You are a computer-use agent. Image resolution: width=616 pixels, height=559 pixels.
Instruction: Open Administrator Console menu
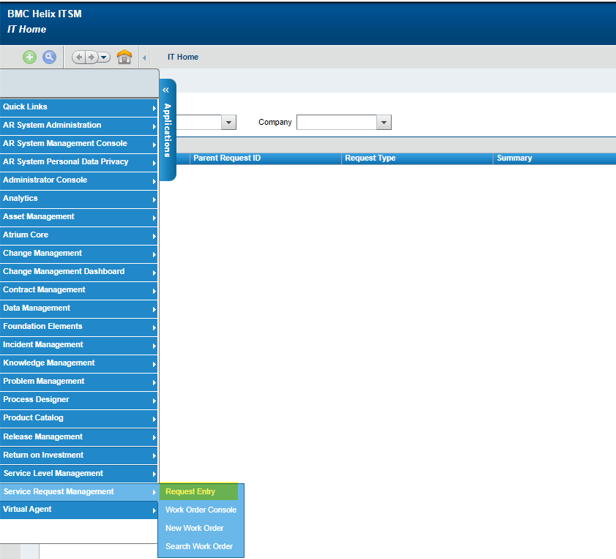click(x=79, y=180)
